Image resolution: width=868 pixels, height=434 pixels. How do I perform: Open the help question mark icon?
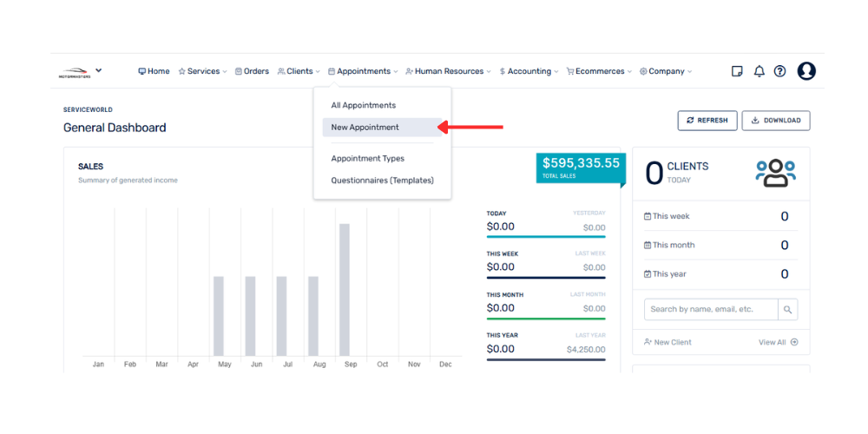pyautogui.click(x=779, y=71)
